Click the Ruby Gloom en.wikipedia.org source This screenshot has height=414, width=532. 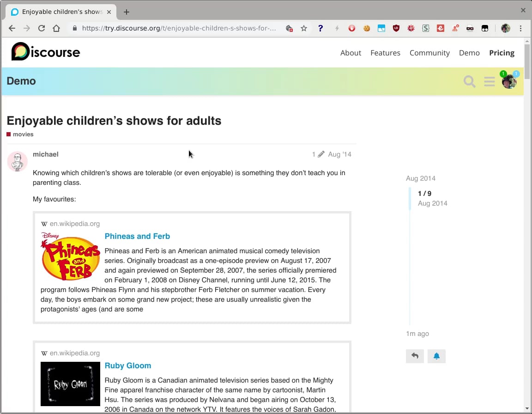[x=75, y=353]
